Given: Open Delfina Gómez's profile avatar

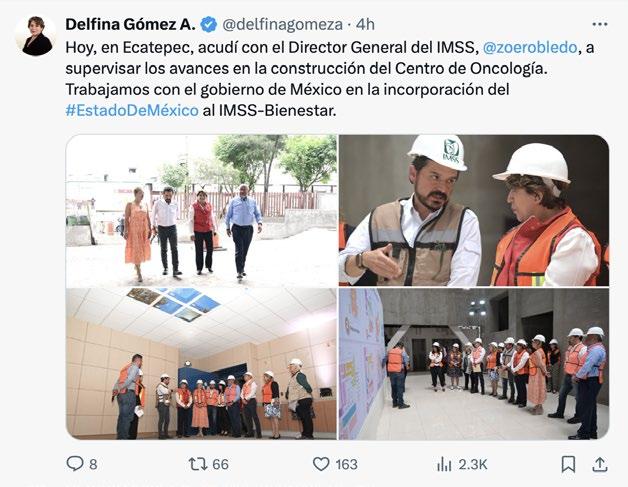Looking at the screenshot, I should pos(36,35).
